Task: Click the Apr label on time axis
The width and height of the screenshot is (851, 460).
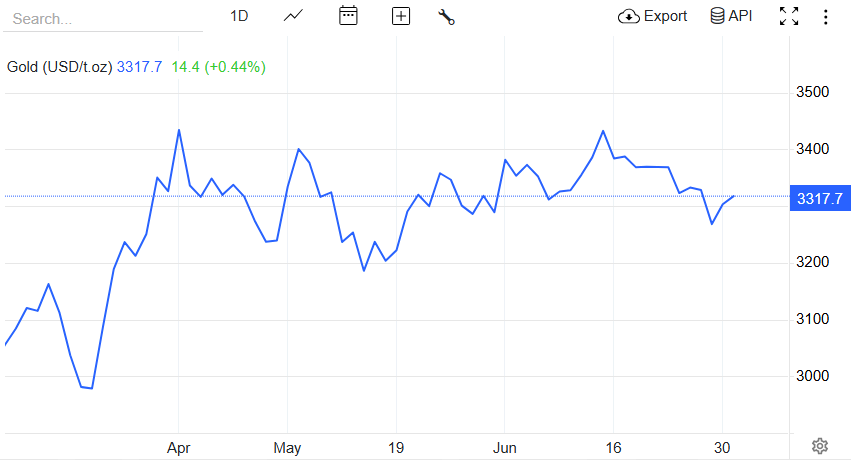Action: [x=178, y=449]
